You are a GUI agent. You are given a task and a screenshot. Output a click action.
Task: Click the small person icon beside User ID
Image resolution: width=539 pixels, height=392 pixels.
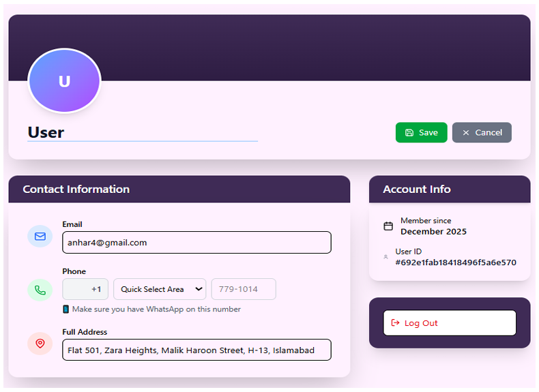tap(386, 257)
